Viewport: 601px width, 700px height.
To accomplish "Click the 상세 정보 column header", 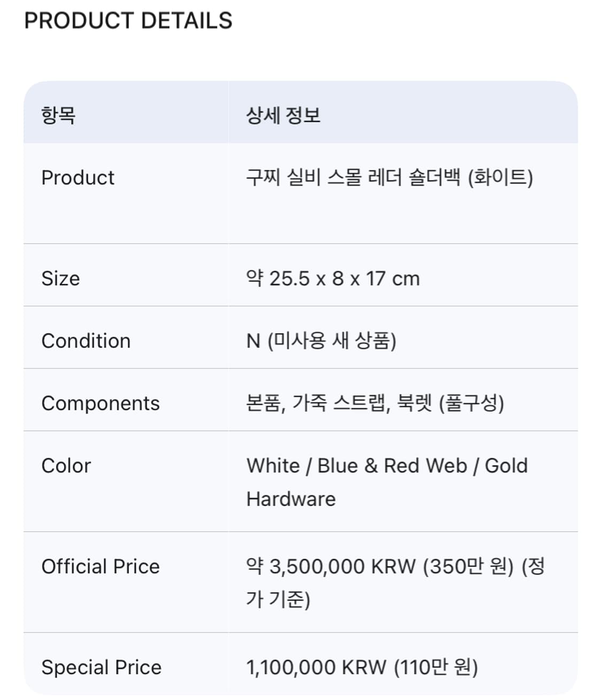I will point(283,115).
